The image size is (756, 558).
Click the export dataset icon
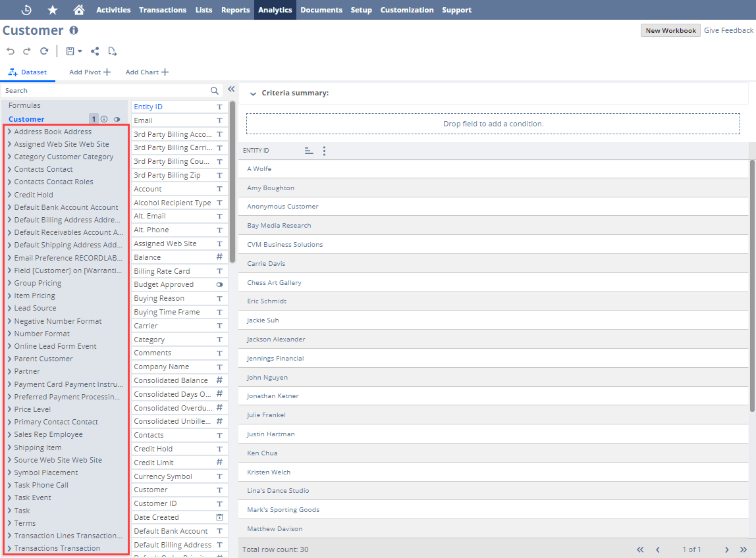(x=113, y=51)
